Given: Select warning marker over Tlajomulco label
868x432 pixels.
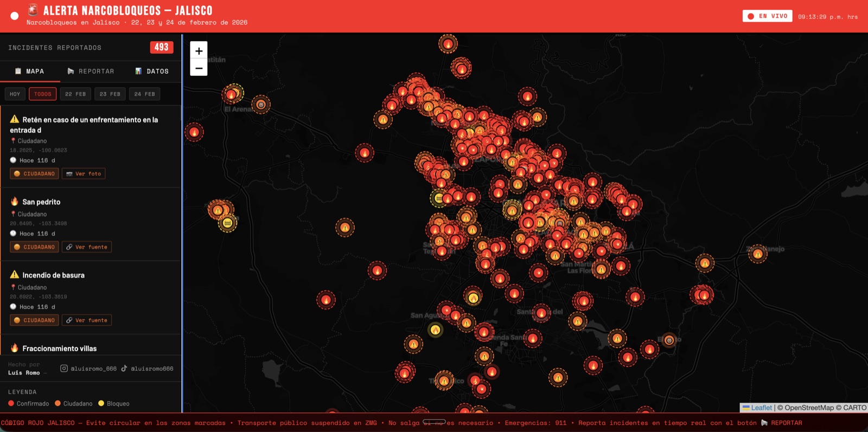Looking at the screenshot, I should tap(444, 381).
